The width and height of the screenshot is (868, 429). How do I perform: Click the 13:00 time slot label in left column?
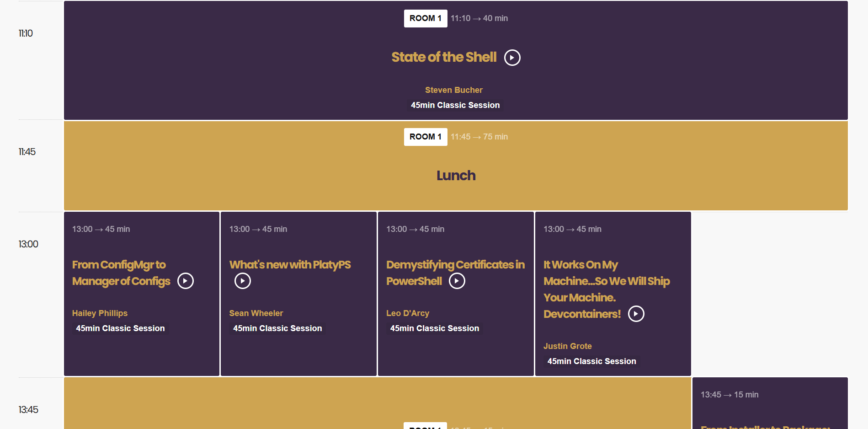click(28, 244)
